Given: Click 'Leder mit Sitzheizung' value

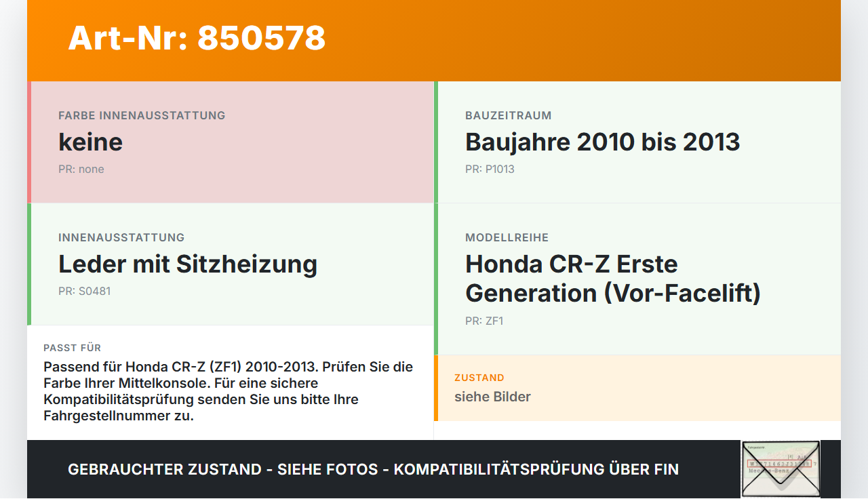Looking at the screenshot, I should 188,264.
